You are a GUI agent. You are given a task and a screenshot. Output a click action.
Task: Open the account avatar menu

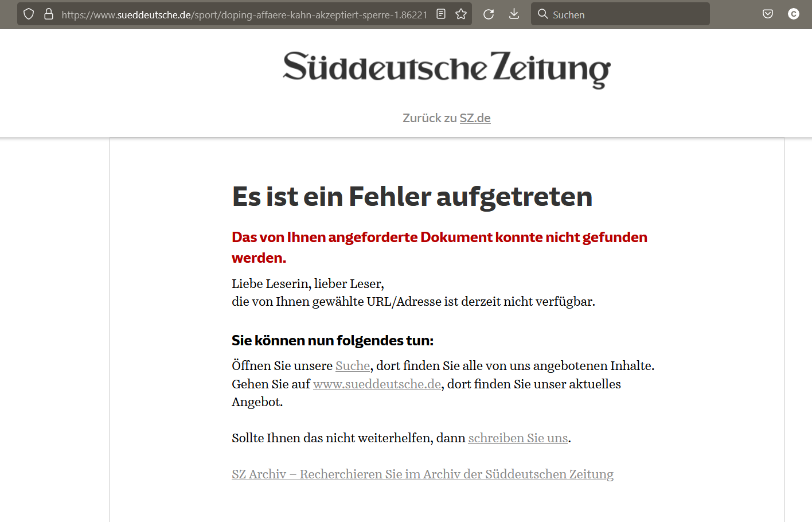(x=794, y=14)
